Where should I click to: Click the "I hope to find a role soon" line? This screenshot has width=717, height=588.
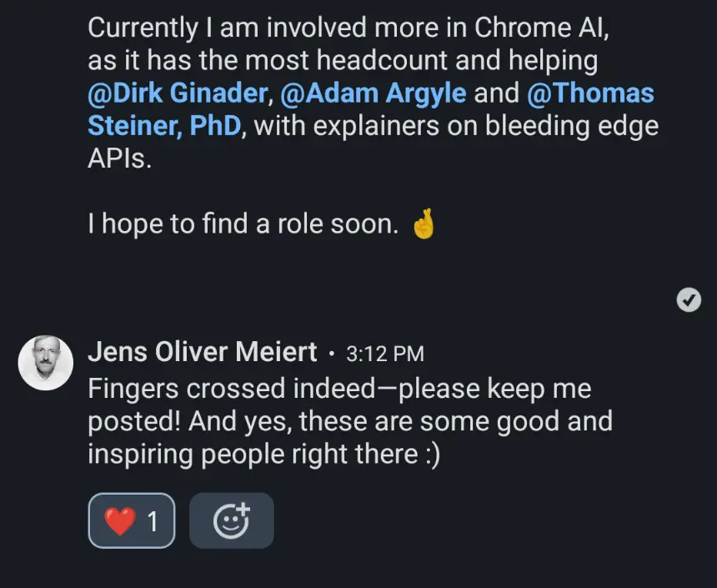click(243, 224)
